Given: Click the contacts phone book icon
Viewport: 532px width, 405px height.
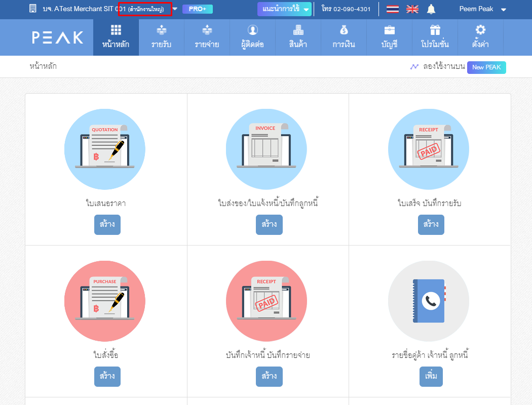Looking at the screenshot, I should 428,301.
